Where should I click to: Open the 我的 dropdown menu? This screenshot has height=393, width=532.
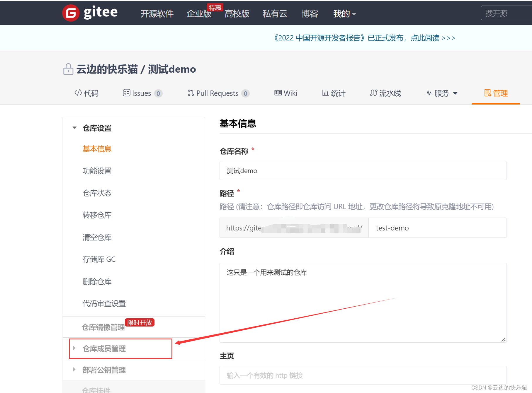(x=344, y=13)
